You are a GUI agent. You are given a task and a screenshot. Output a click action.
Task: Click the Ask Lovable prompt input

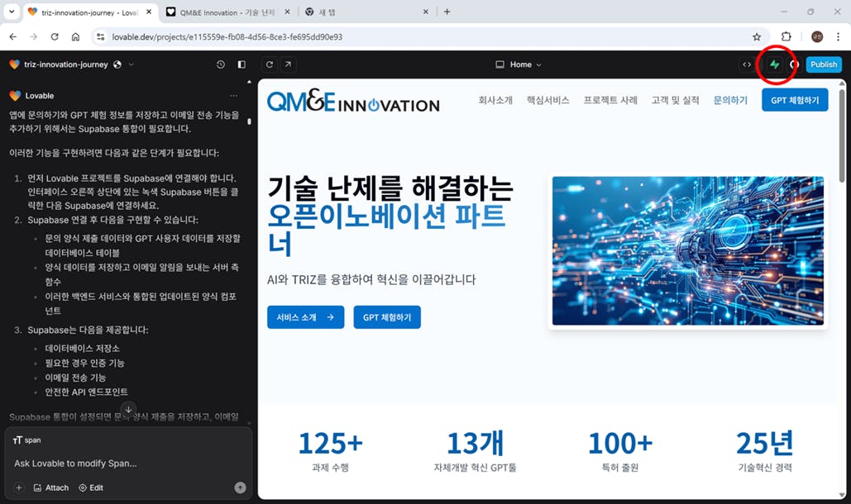click(129, 464)
